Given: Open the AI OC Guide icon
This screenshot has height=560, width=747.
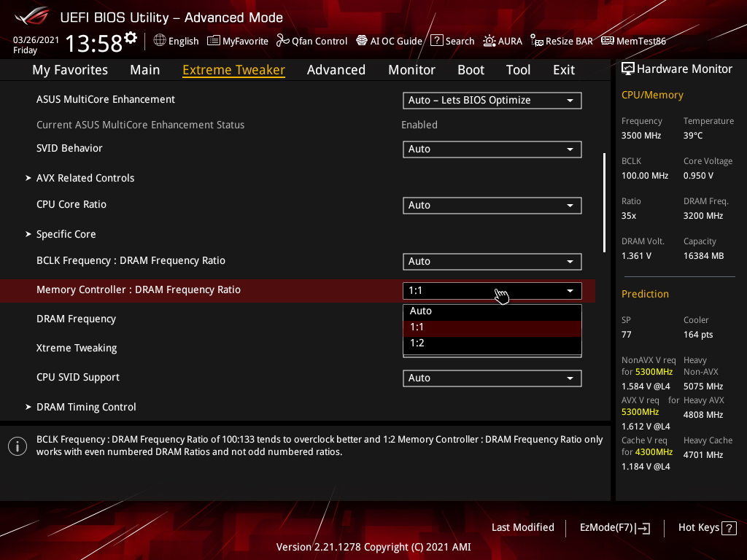Looking at the screenshot, I should coord(362,41).
